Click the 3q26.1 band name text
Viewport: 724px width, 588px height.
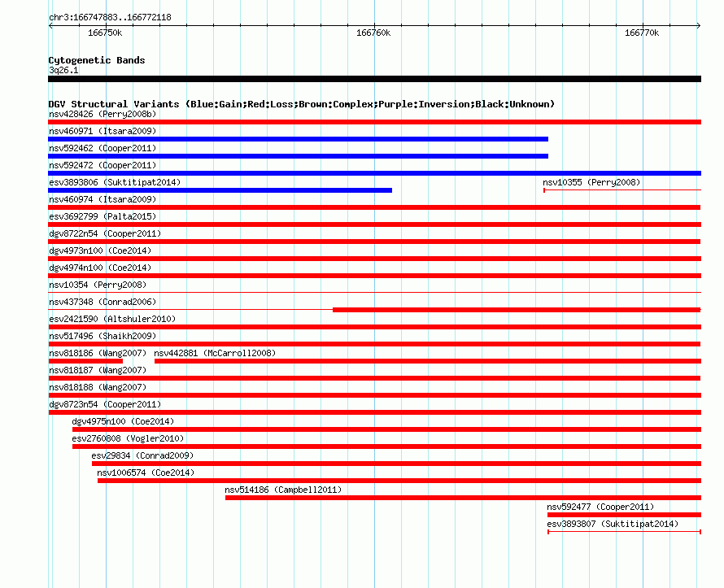pos(63,70)
